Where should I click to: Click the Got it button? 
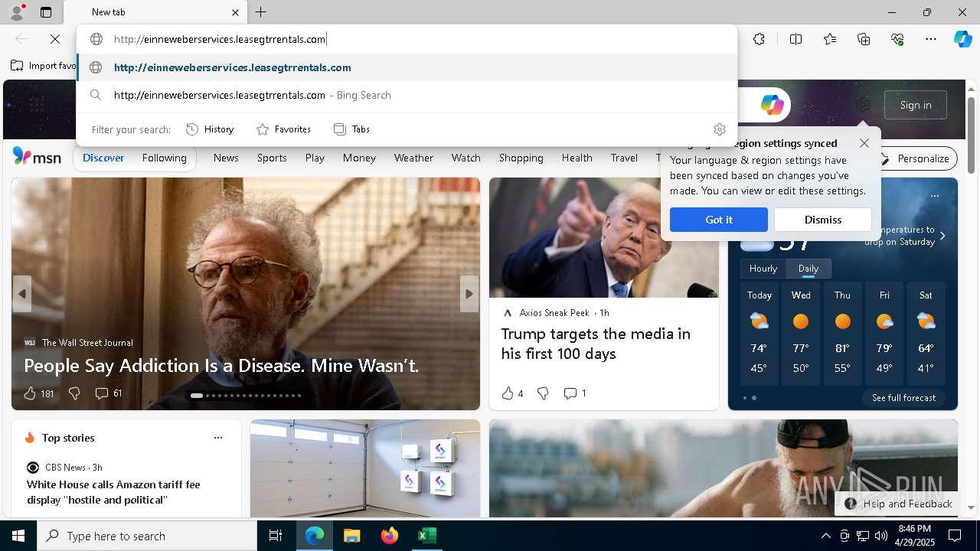coord(719,220)
